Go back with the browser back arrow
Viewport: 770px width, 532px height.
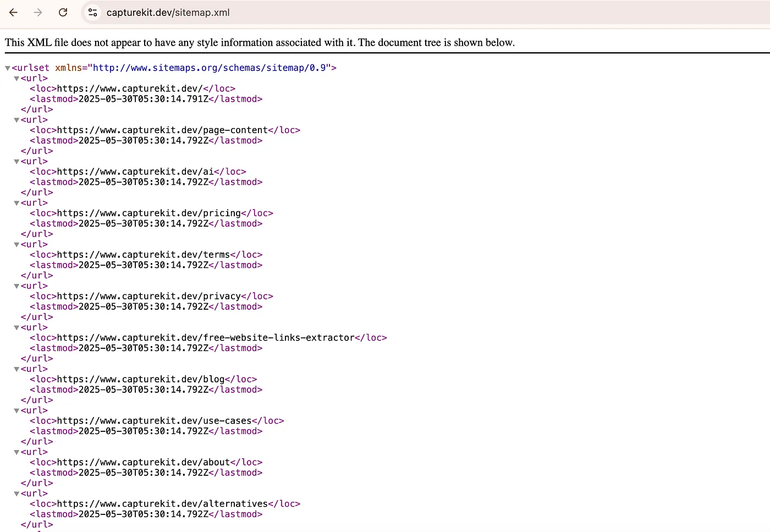[13, 12]
